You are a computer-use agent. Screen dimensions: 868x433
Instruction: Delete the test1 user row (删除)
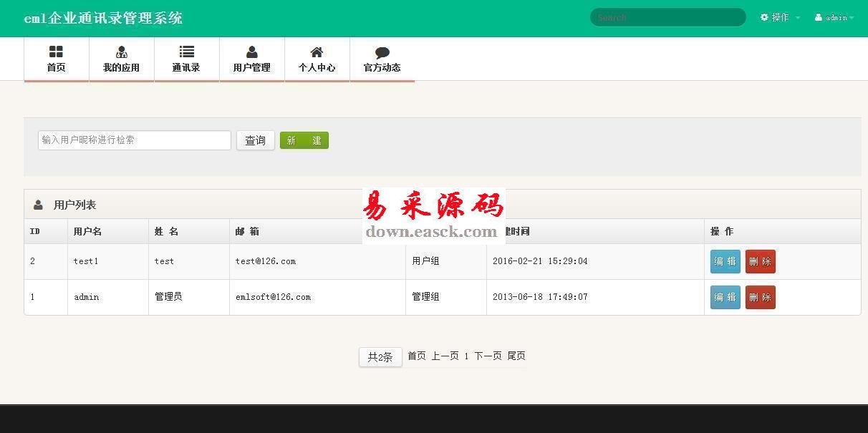coord(760,261)
